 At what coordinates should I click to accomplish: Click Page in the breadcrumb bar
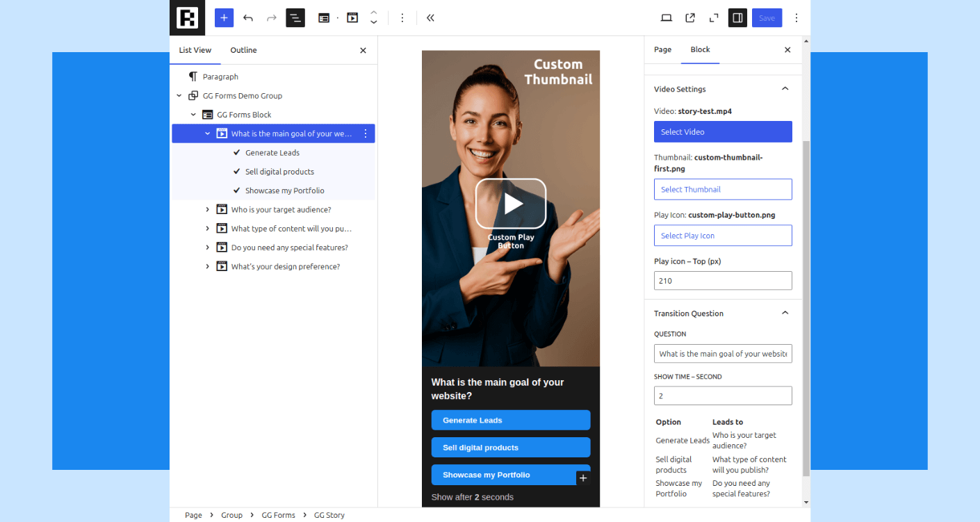(193, 515)
